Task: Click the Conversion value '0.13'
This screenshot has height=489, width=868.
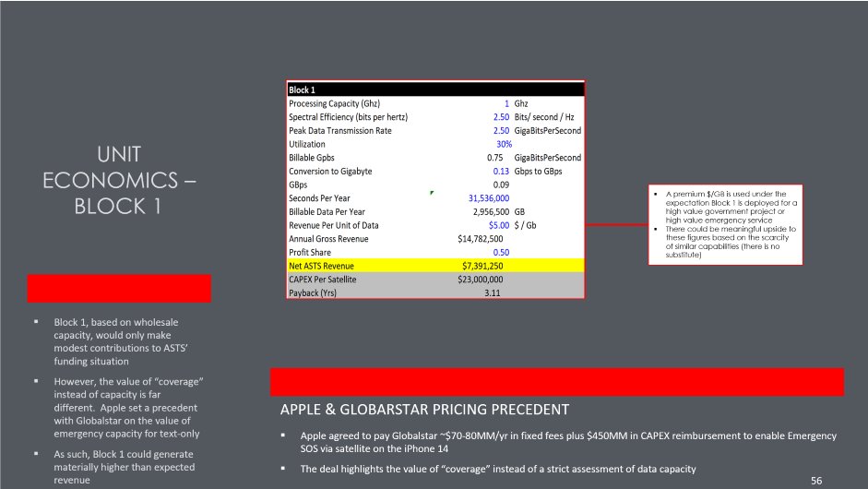Action: (501, 171)
